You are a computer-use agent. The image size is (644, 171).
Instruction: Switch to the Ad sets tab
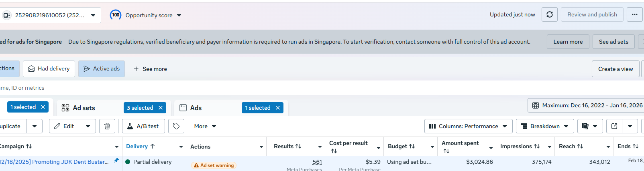click(x=84, y=108)
